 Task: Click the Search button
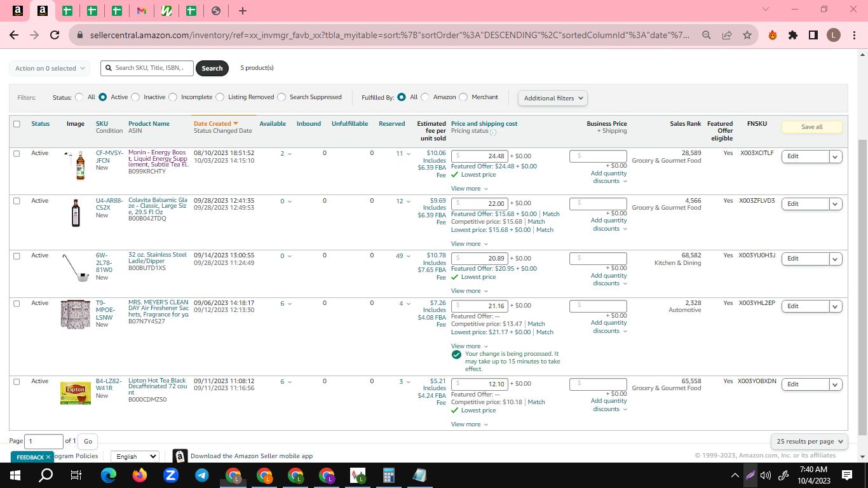212,68
